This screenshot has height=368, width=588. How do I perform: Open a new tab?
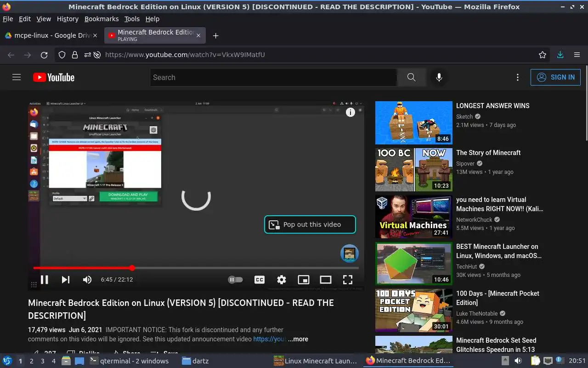(x=215, y=35)
